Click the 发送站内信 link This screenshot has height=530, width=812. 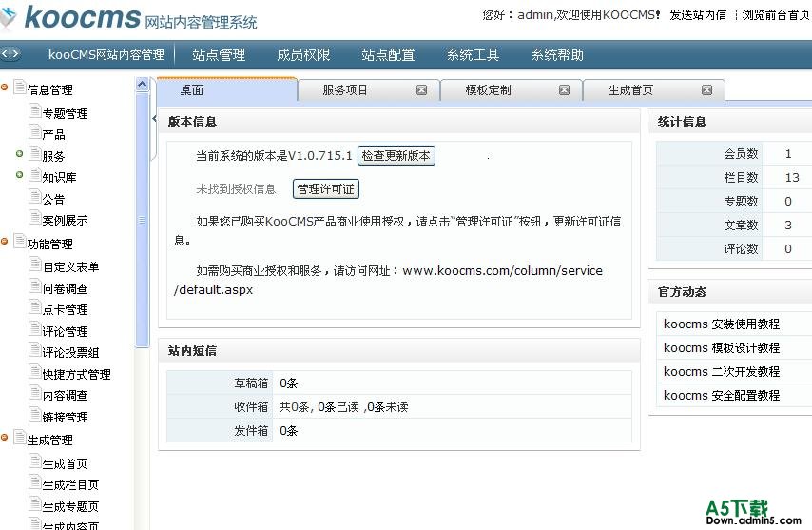click(698, 14)
